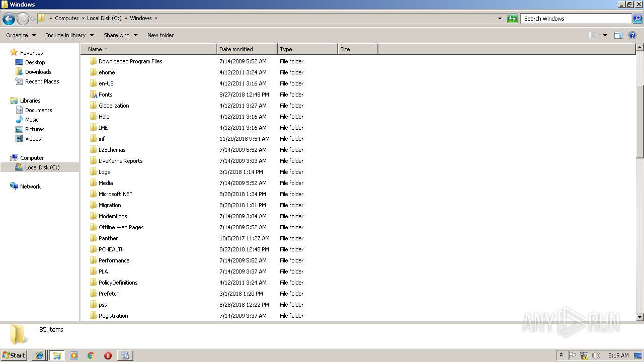
Task: Open Desktop in navigation pane
Action: click(x=35, y=62)
